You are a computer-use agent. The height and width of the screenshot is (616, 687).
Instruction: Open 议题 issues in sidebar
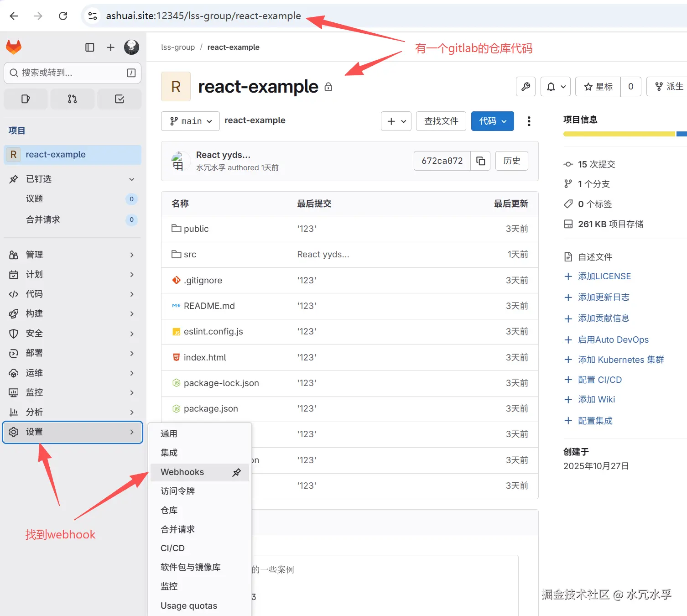pyautogui.click(x=73, y=199)
